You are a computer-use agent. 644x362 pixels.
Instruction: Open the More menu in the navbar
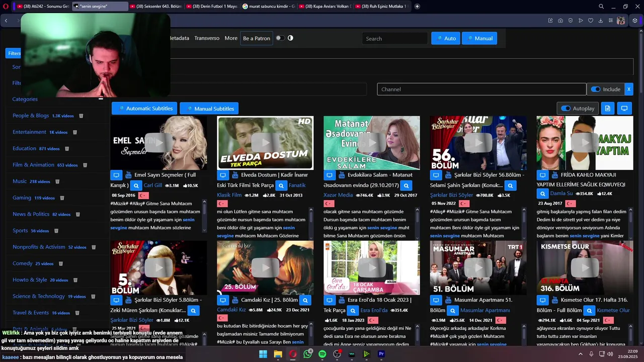[x=231, y=38]
